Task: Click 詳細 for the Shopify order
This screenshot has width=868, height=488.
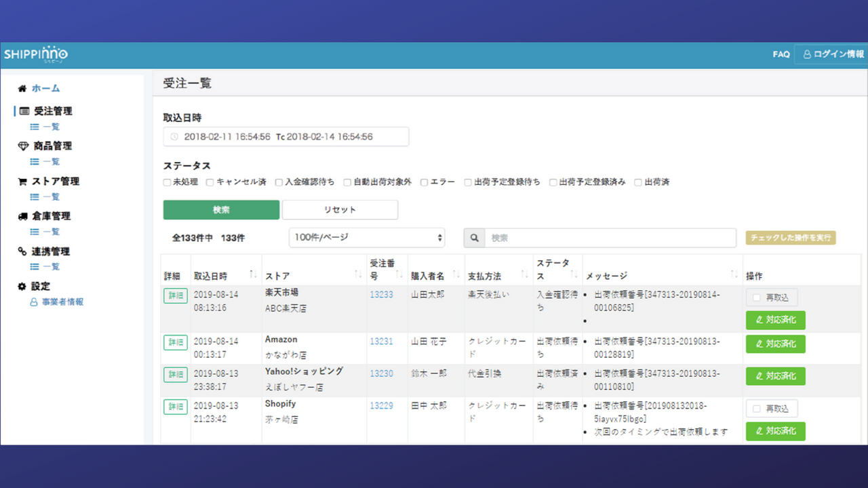Action: (x=176, y=407)
